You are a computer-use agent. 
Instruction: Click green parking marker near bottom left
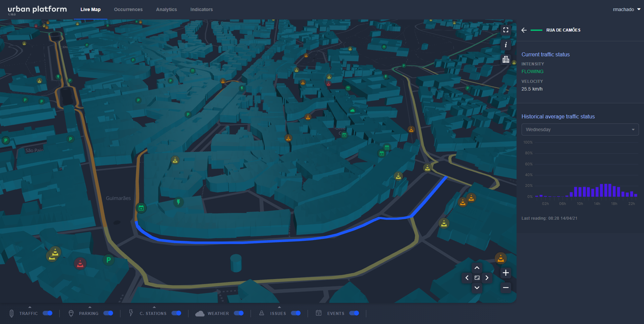(x=108, y=260)
